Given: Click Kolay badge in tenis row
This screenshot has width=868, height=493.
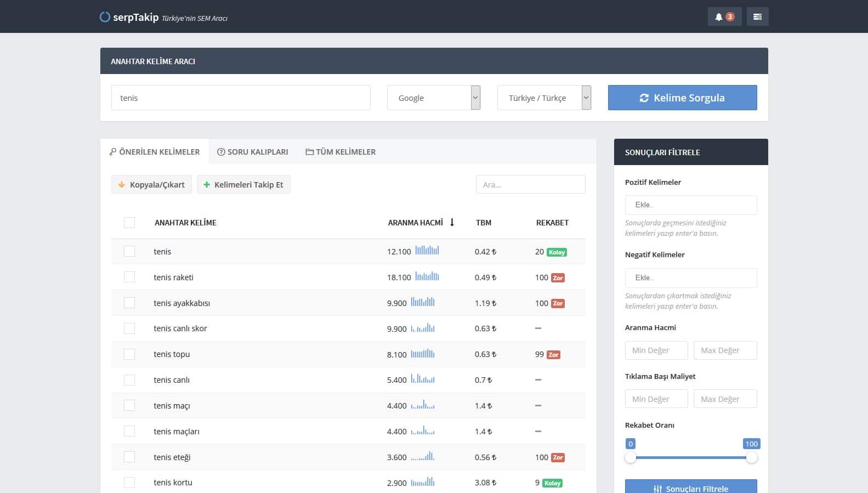Looking at the screenshot, I should 557,252.
